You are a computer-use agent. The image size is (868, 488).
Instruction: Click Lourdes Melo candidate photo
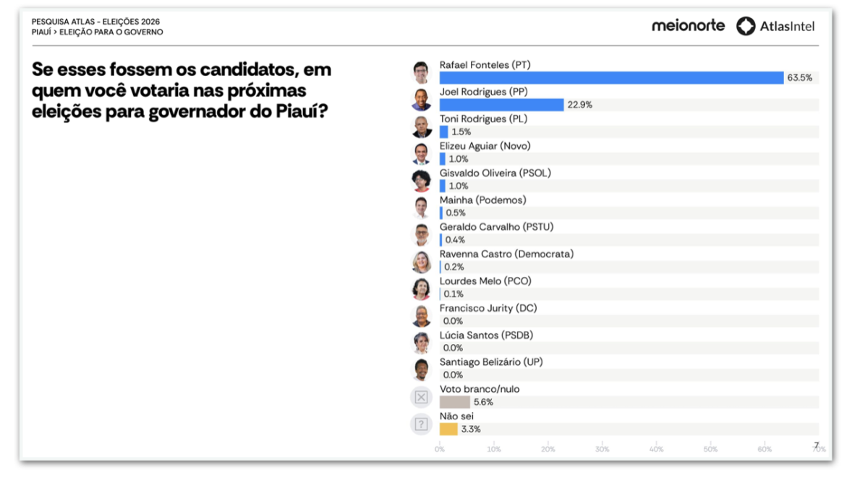coord(422,289)
